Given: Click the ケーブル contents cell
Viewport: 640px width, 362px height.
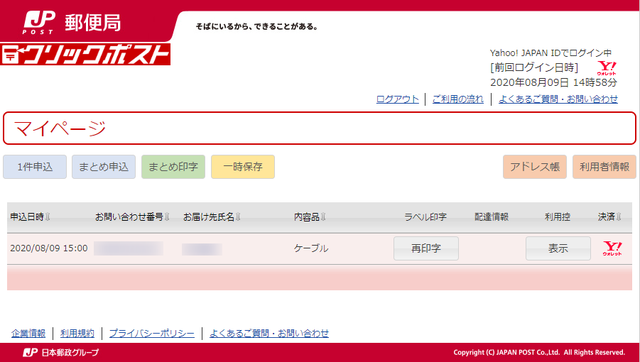Looking at the screenshot, I should pos(311,248).
